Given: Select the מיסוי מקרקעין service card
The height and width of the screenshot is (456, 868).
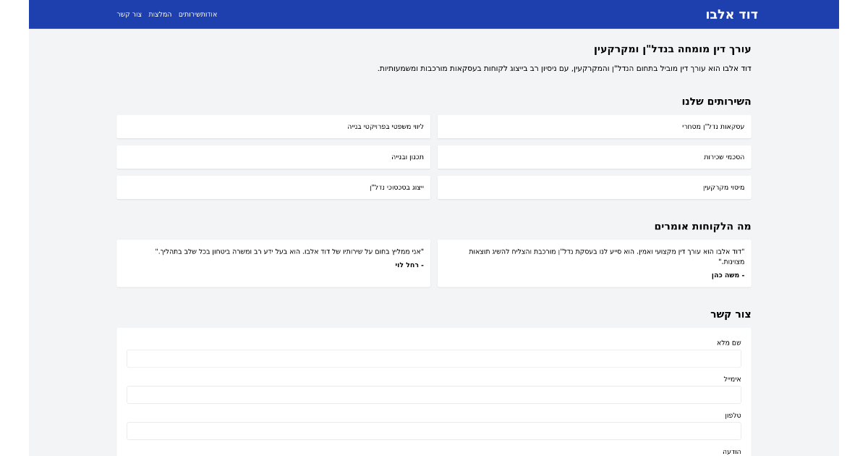Looking at the screenshot, I should (594, 187).
